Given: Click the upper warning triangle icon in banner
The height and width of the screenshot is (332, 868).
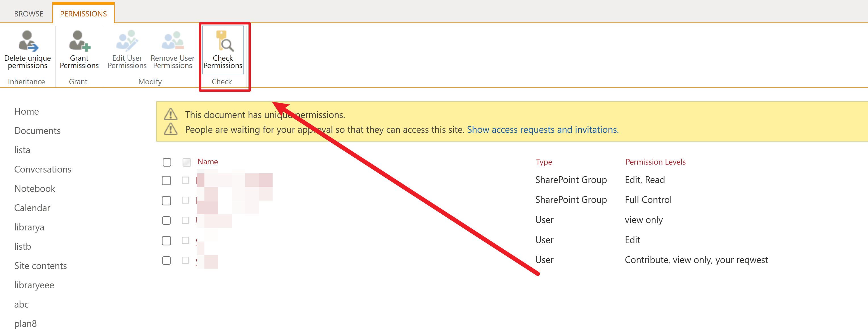Looking at the screenshot, I should click(x=170, y=114).
